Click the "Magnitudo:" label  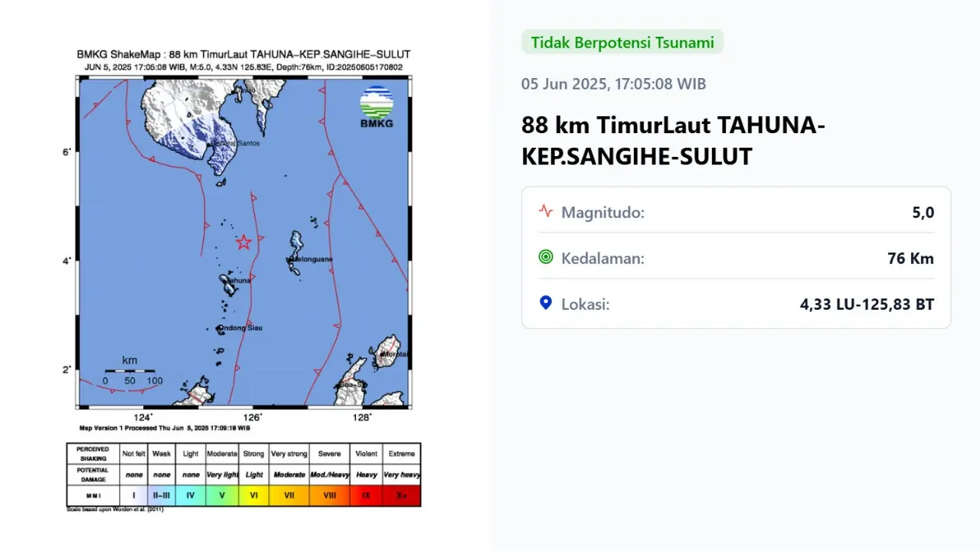click(603, 212)
